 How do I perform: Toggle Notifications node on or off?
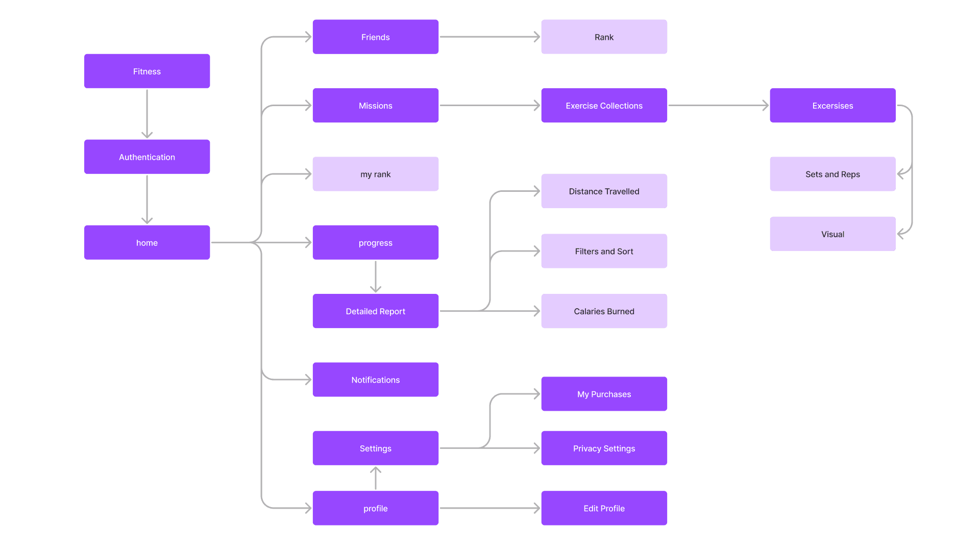coord(376,380)
